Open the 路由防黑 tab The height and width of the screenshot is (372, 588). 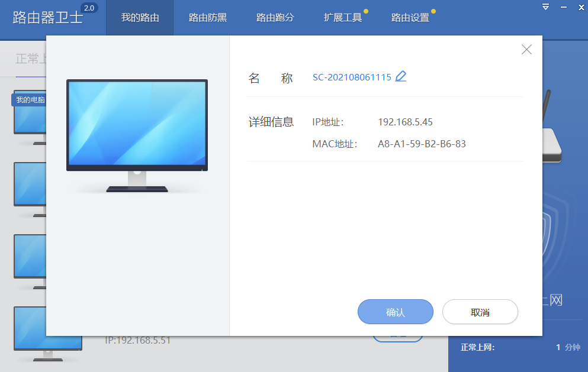[x=207, y=18]
